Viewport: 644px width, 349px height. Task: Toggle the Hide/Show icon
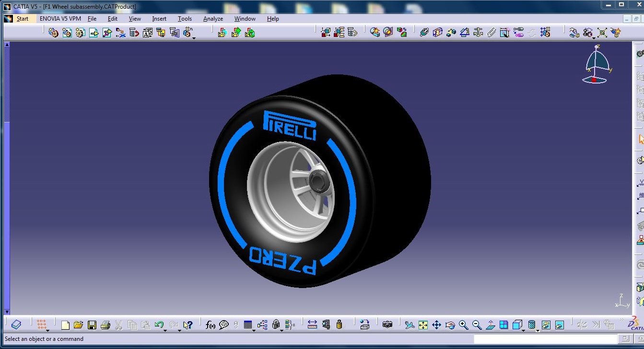[546, 325]
